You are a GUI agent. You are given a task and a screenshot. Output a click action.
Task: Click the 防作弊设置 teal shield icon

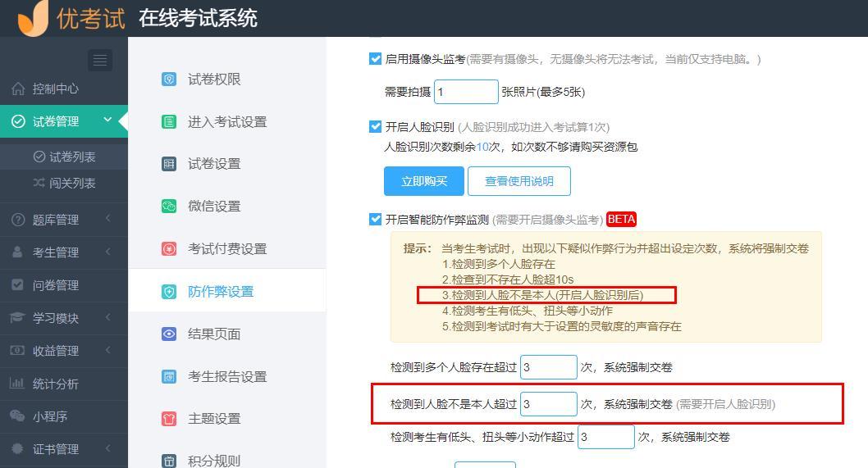169,292
